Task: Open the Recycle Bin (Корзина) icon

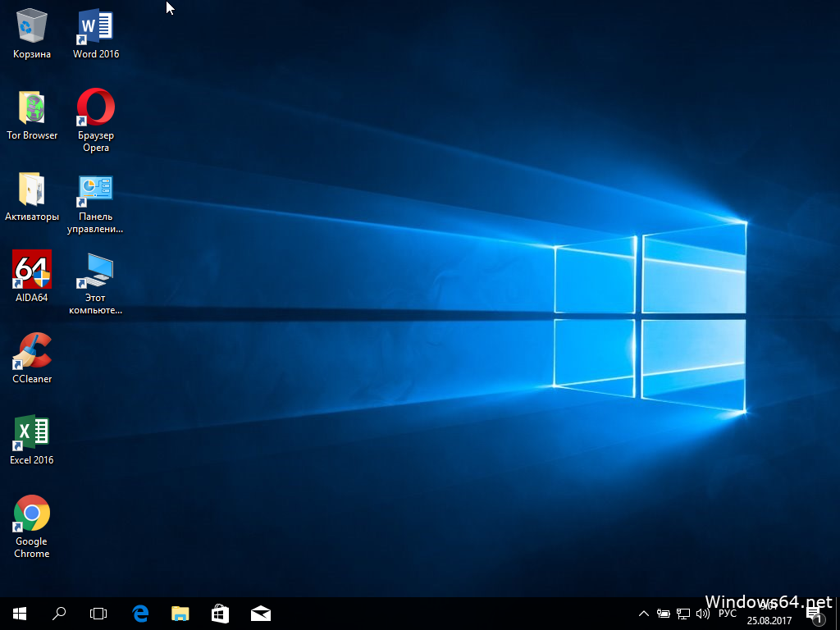Action: pyautogui.click(x=31, y=27)
